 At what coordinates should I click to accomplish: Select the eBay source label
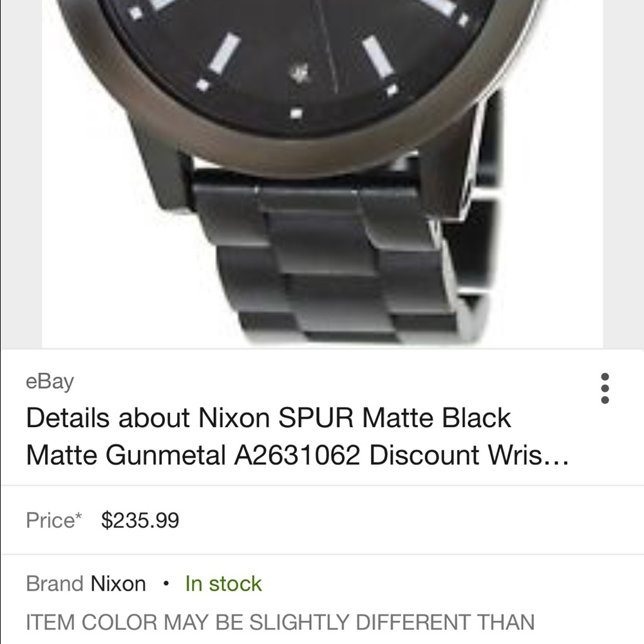tap(49, 381)
